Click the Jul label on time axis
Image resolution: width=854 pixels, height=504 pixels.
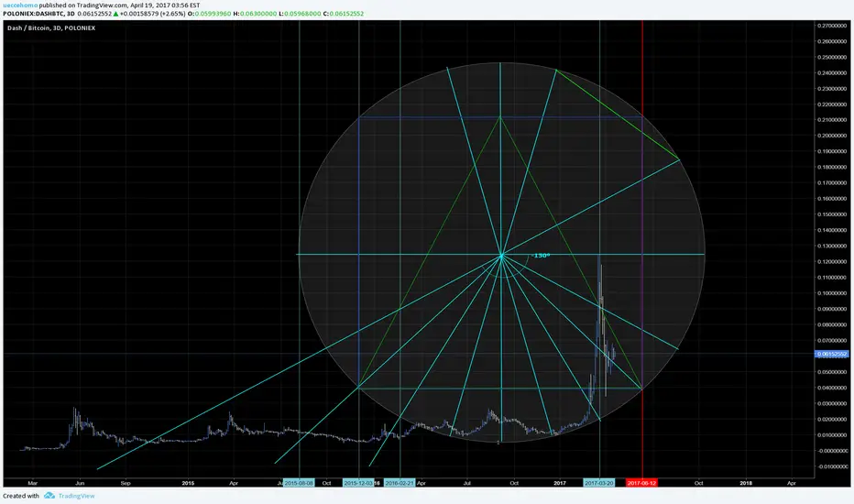coord(467,483)
